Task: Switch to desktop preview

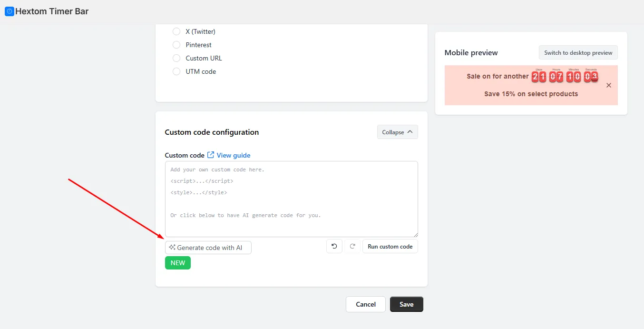Action: tap(578, 52)
